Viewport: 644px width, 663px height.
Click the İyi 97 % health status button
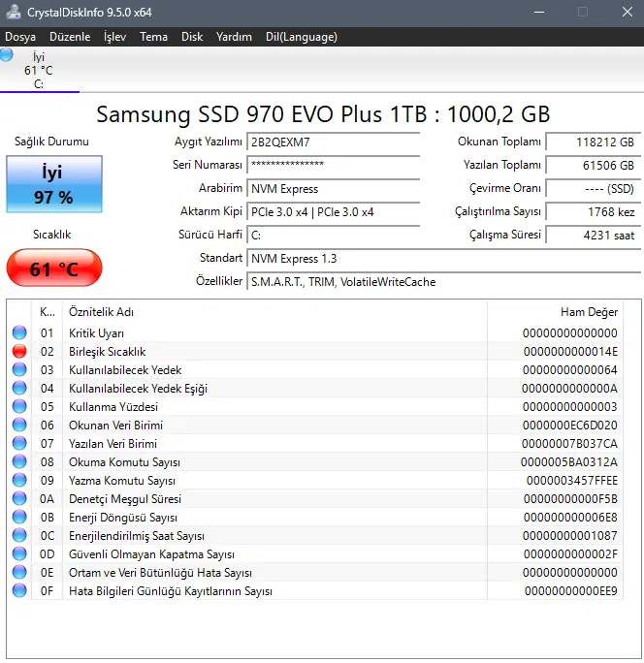point(54,184)
